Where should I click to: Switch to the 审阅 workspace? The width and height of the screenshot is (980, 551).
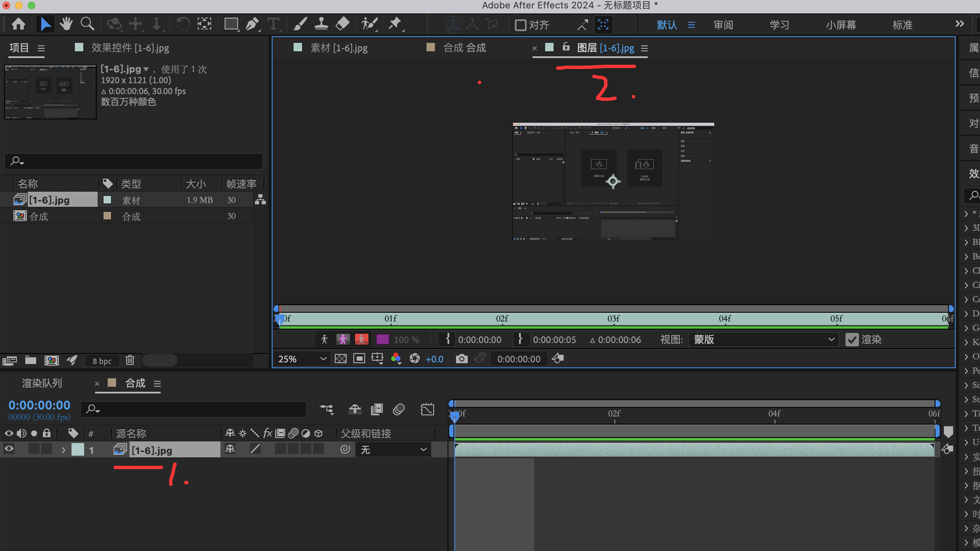pos(723,25)
